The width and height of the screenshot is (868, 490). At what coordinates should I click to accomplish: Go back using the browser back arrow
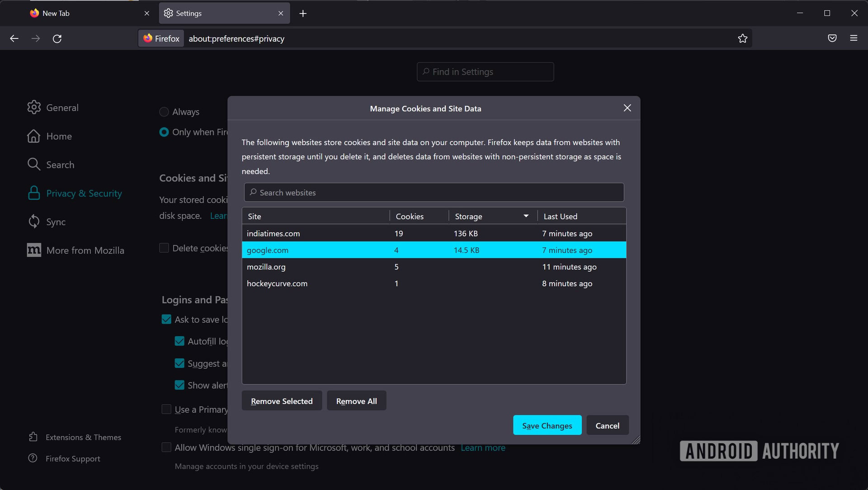pyautogui.click(x=14, y=38)
